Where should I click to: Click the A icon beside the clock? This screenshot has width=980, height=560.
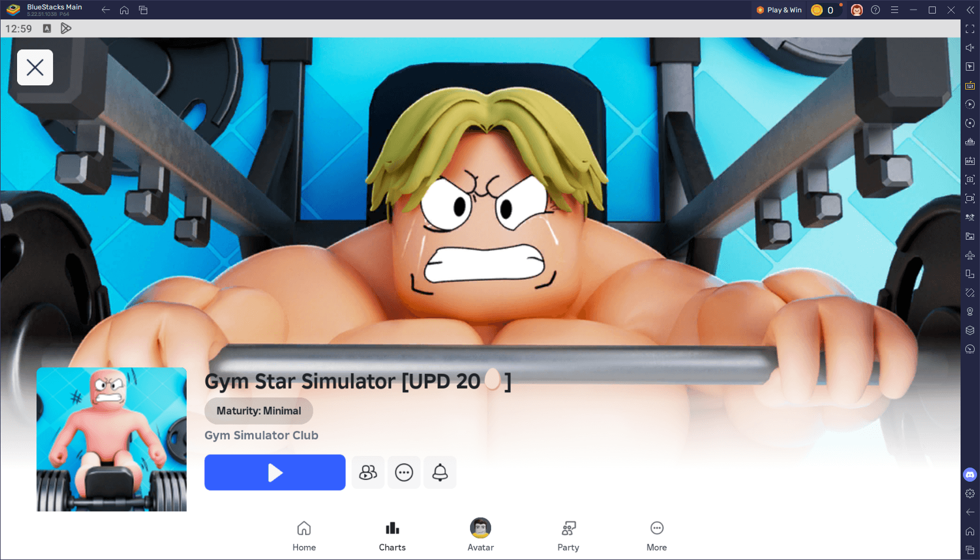click(x=47, y=28)
